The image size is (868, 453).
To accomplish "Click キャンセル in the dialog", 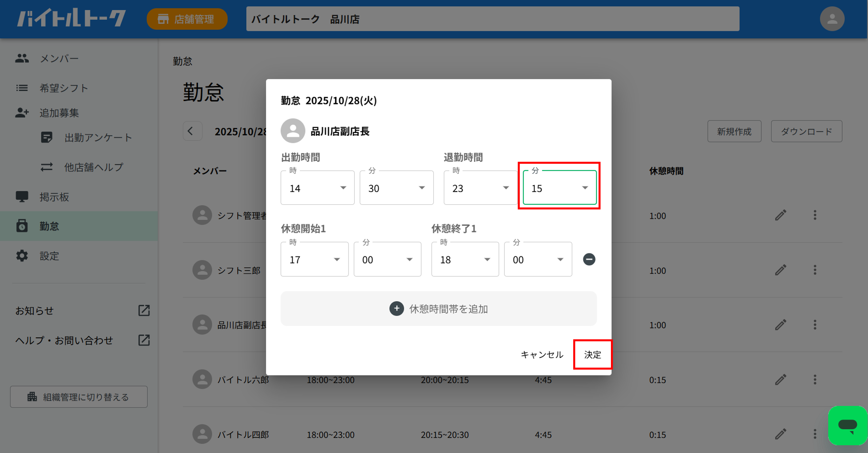I will [x=542, y=355].
